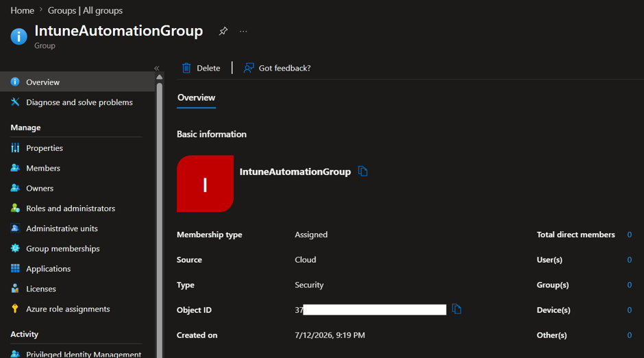The width and height of the screenshot is (644, 358).
Task: Click the "7/12/2026, 9:19 PM" created date
Action: click(x=330, y=335)
